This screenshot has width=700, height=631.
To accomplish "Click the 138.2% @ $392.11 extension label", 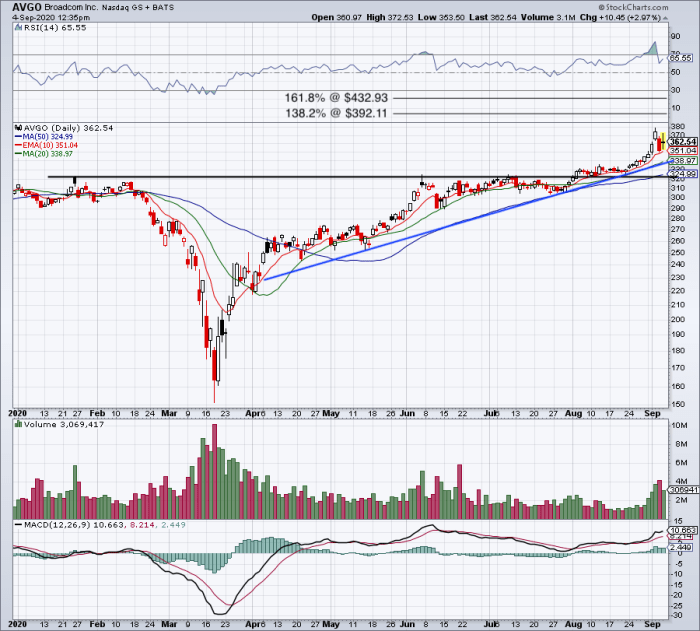I will point(336,113).
